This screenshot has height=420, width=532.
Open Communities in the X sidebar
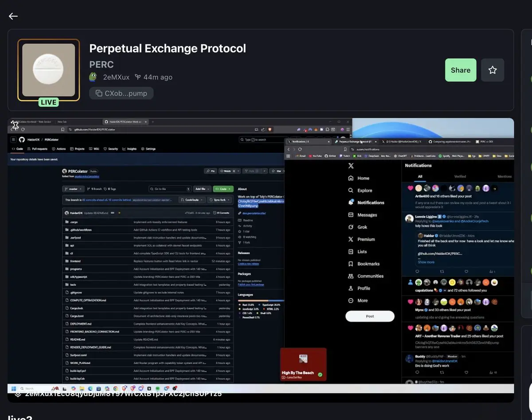coord(366,276)
